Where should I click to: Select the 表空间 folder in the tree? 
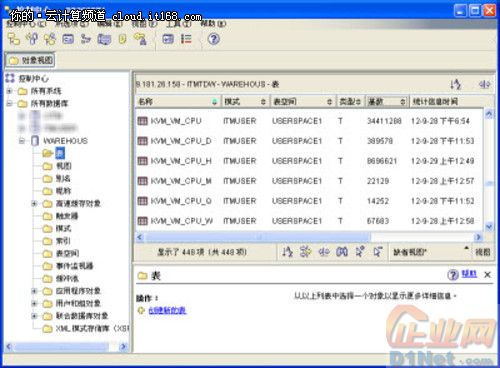67,253
